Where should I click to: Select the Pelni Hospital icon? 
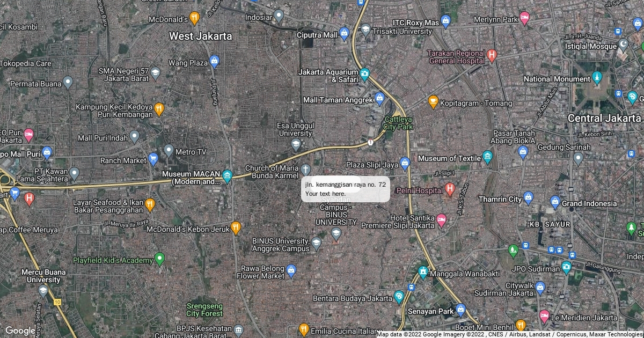click(450, 189)
